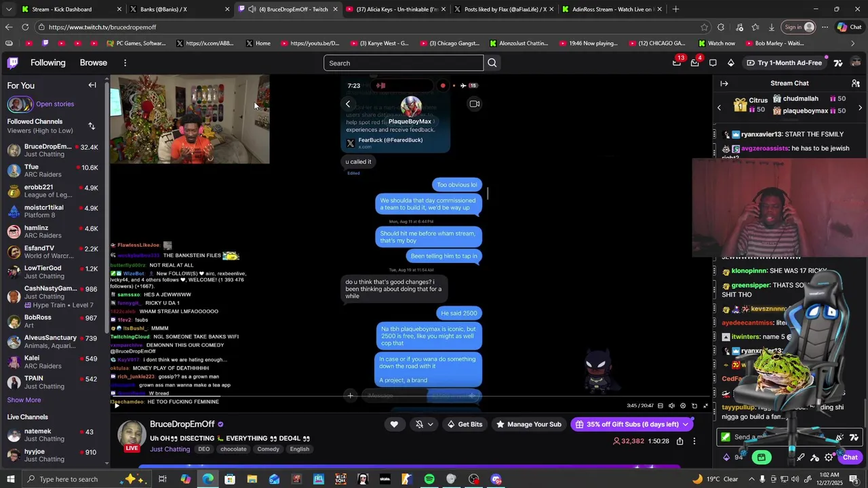The image size is (868, 488).
Task: Open the Following nav item
Action: coord(48,63)
